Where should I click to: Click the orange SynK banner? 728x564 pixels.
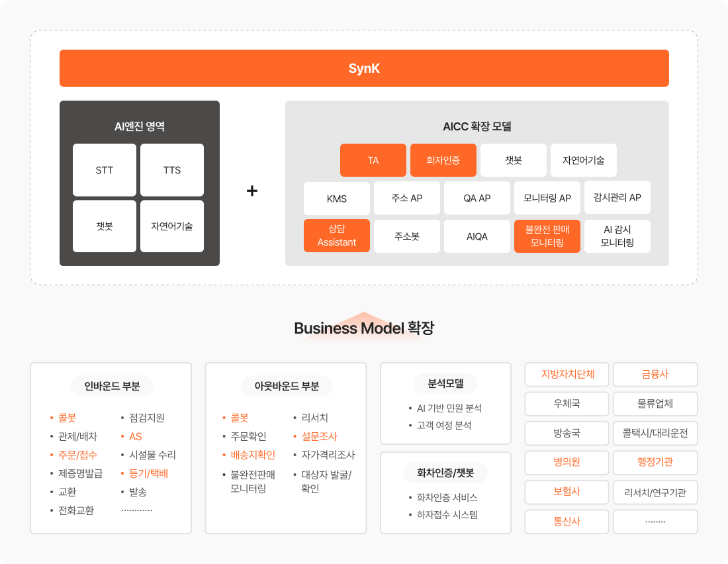tap(364, 68)
